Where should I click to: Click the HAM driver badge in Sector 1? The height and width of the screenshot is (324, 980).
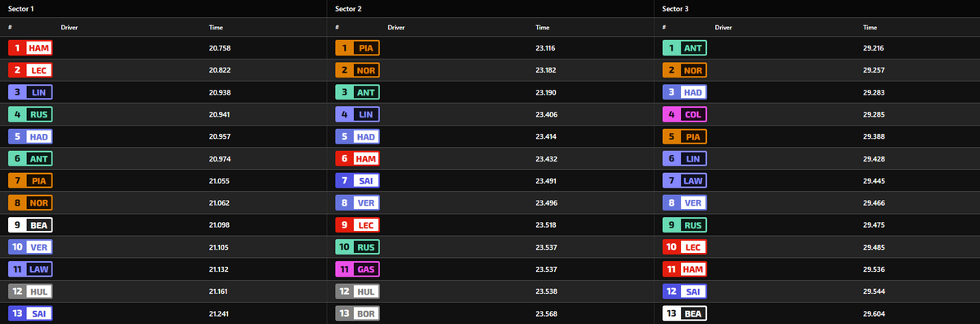(x=30, y=48)
